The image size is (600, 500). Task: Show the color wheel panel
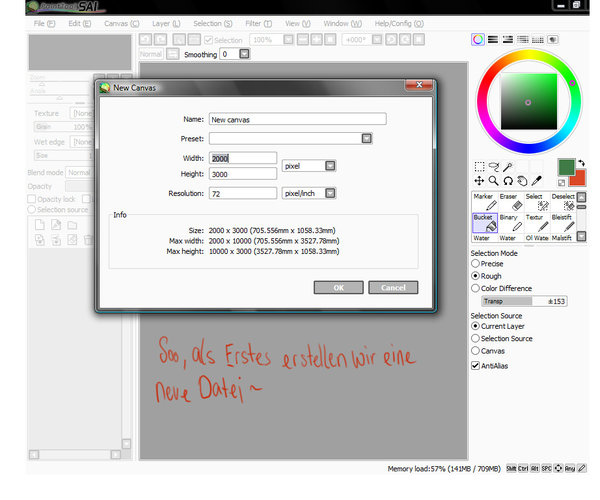[478, 39]
